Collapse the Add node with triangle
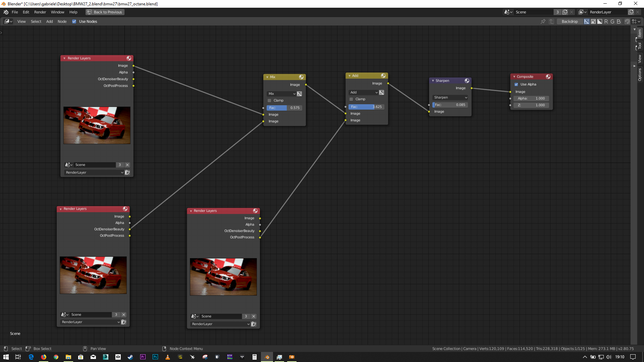 pyautogui.click(x=350, y=76)
